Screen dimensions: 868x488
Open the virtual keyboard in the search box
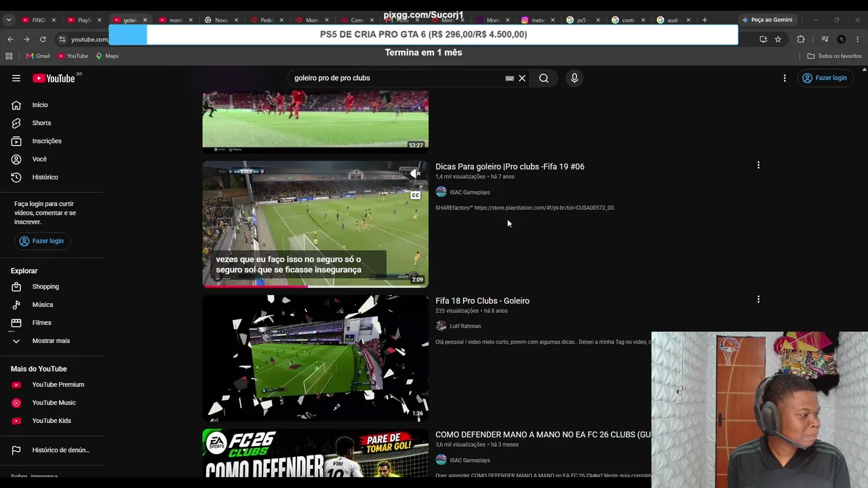[509, 78]
